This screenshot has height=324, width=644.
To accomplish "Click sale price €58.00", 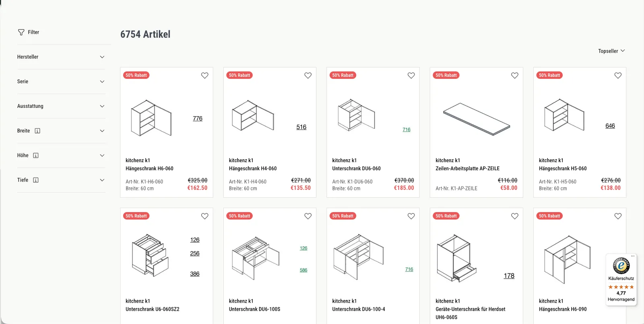I will click(x=509, y=188).
